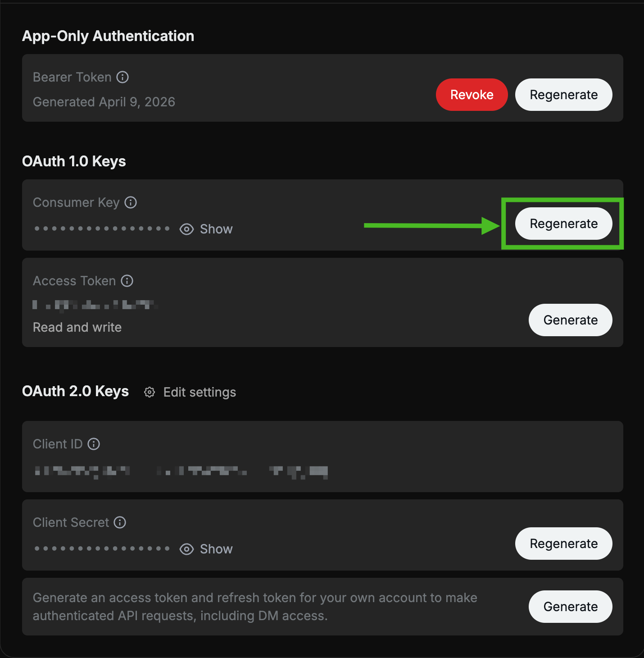
Task: Revoke the Bearer Token
Action: coord(472,95)
